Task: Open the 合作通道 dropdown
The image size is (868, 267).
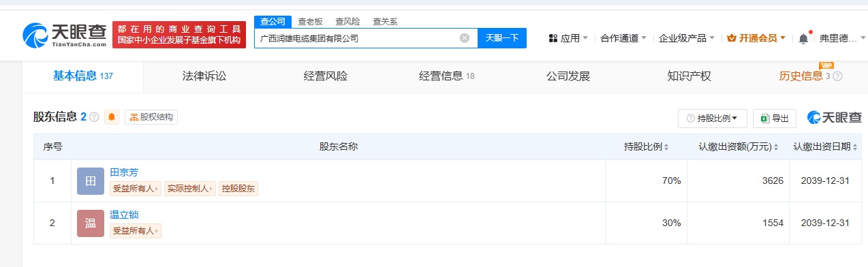Action: pyautogui.click(x=623, y=38)
